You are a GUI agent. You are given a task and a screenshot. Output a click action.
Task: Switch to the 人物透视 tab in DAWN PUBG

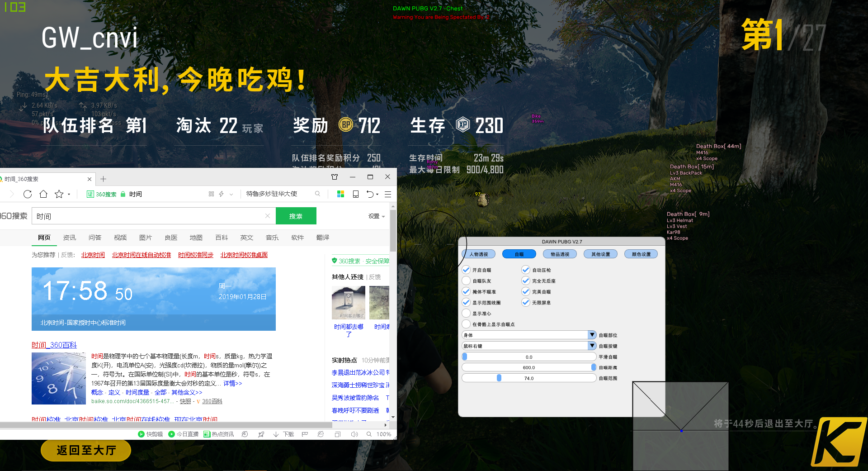click(479, 254)
